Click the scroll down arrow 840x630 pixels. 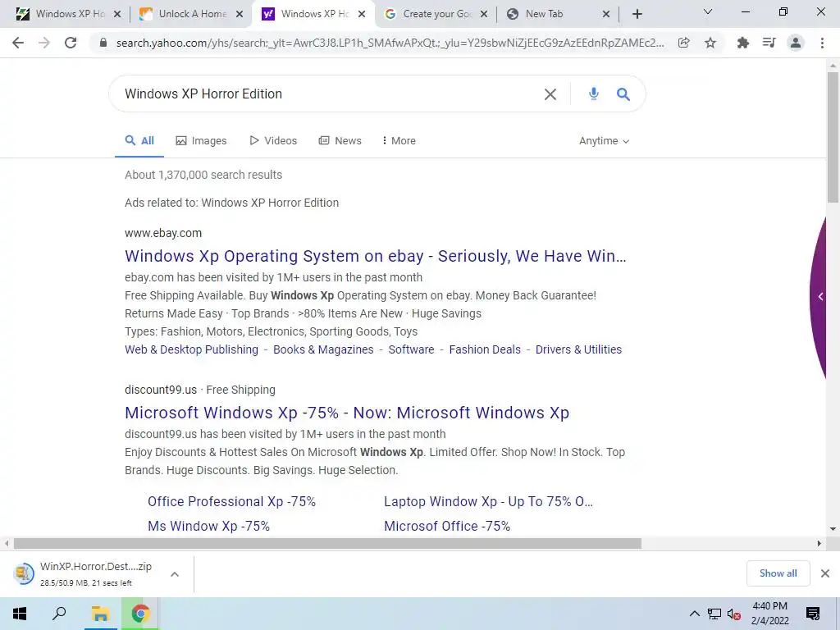(x=833, y=529)
